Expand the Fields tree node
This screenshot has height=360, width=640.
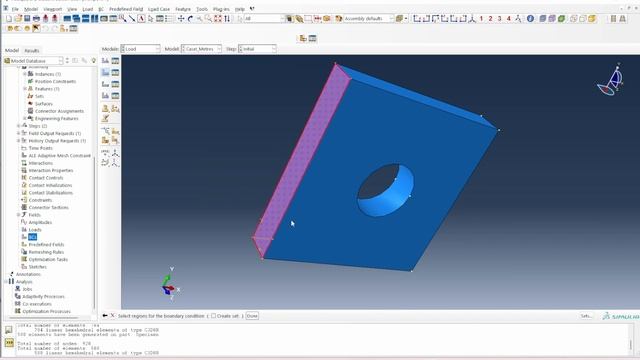[18, 215]
